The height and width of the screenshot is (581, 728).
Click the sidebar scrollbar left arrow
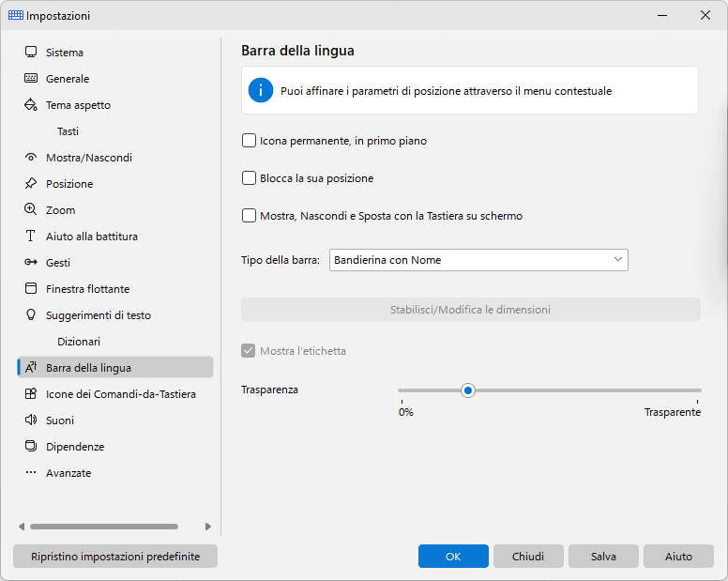(x=22, y=527)
